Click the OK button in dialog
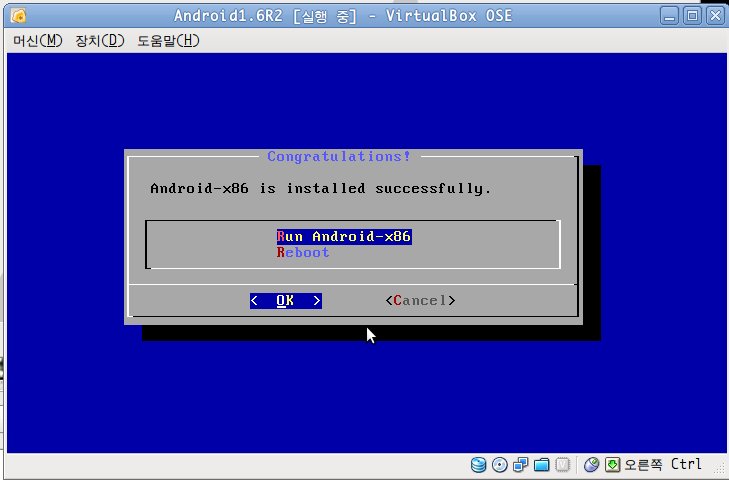This screenshot has width=729, height=480. [x=285, y=300]
